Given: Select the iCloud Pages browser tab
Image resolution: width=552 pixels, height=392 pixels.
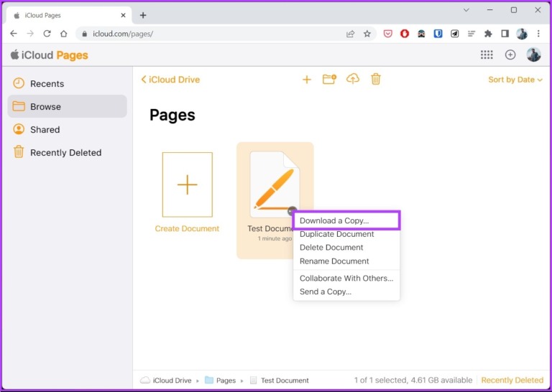Looking at the screenshot, I should (x=69, y=16).
